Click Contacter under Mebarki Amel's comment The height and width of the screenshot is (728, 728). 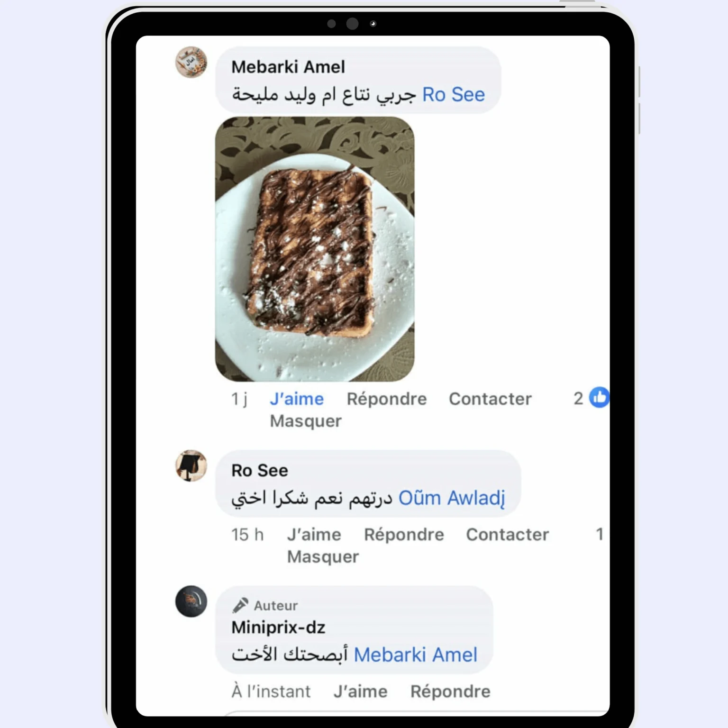491,399
